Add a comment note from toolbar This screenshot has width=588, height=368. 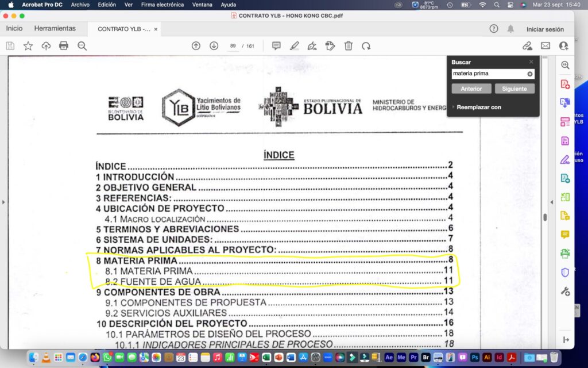tap(276, 46)
